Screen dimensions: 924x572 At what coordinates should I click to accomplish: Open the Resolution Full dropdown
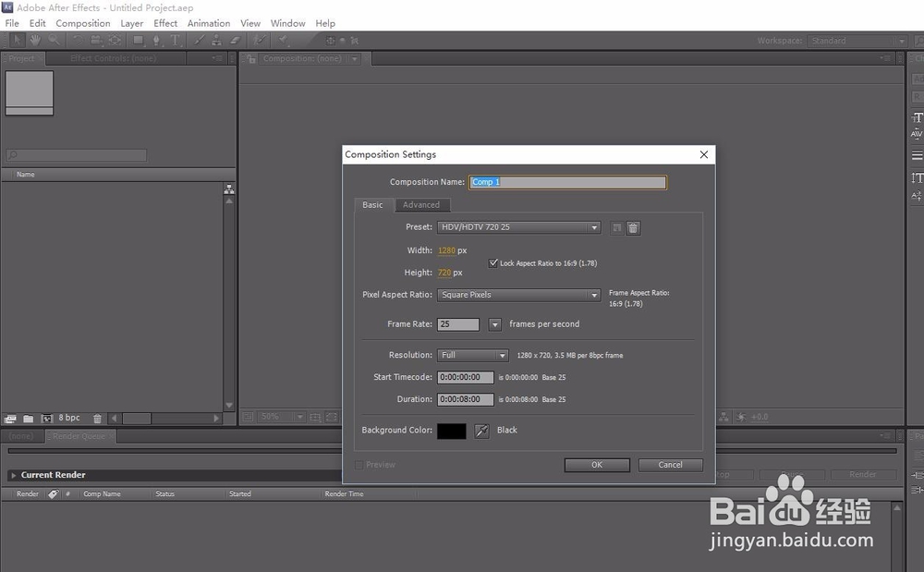472,355
